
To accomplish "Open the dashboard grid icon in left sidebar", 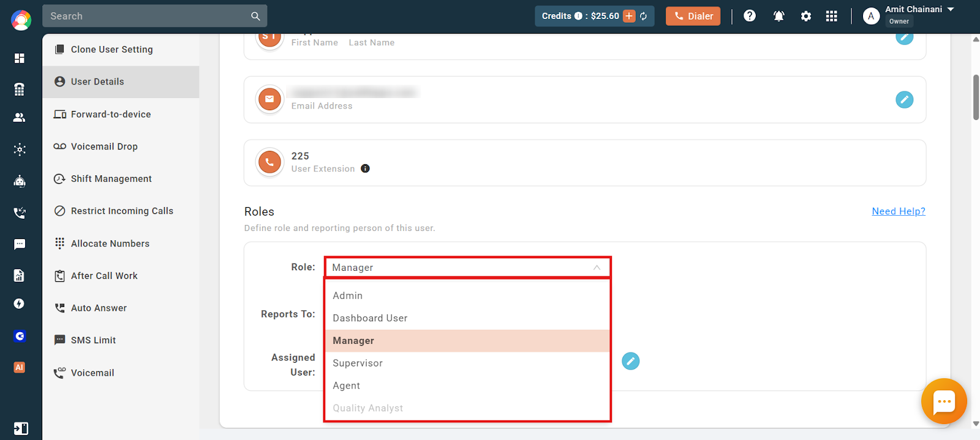I will (20, 58).
